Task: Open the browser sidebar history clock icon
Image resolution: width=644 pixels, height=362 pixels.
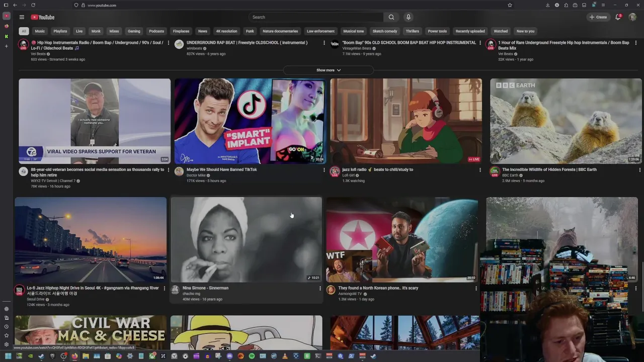Action: (x=7, y=327)
